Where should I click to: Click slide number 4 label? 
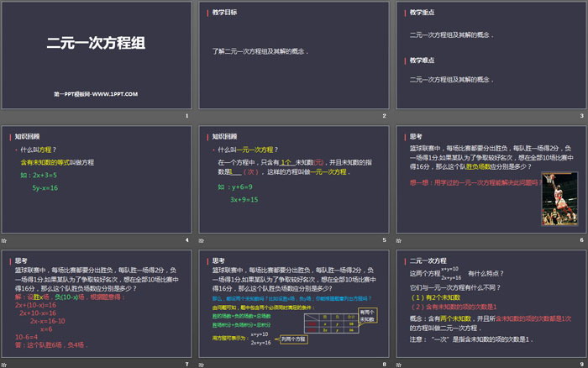pyautogui.click(x=186, y=240)
